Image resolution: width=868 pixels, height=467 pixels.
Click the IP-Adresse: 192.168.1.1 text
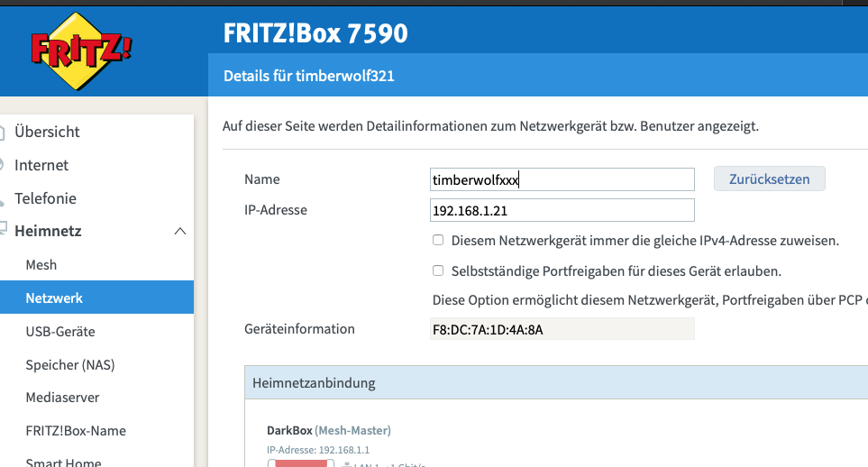[318, 450]
